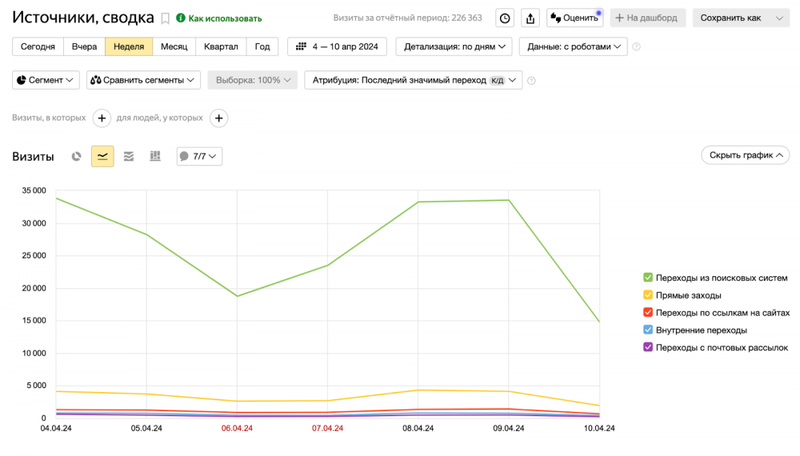Open date range 4 — 10 апр 2024 picker
The image size is (800, 456).
[x=337, y=46]
